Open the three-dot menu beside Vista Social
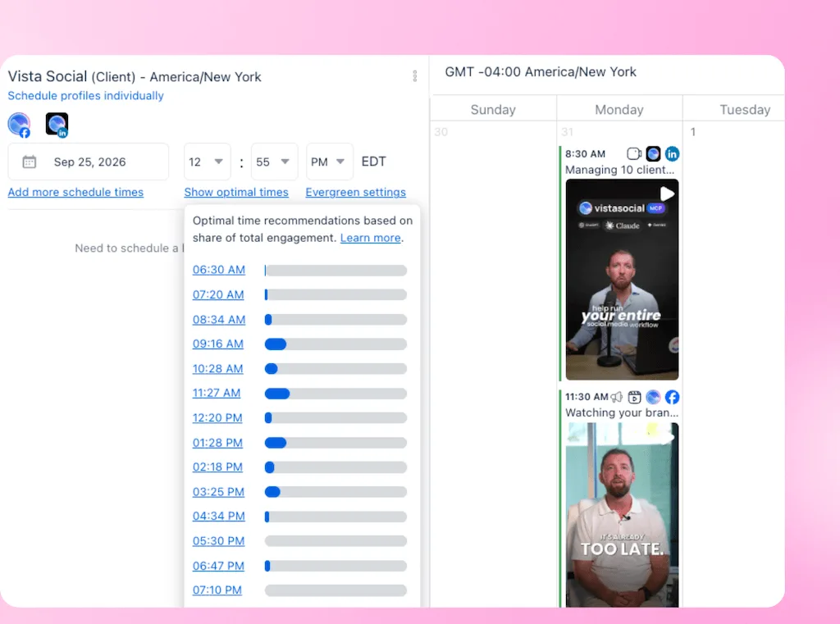 point(414,76)
